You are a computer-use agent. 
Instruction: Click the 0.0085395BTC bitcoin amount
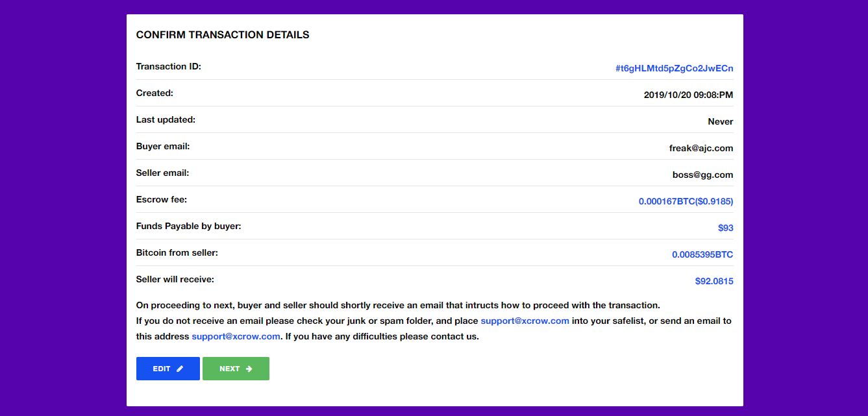702,254
